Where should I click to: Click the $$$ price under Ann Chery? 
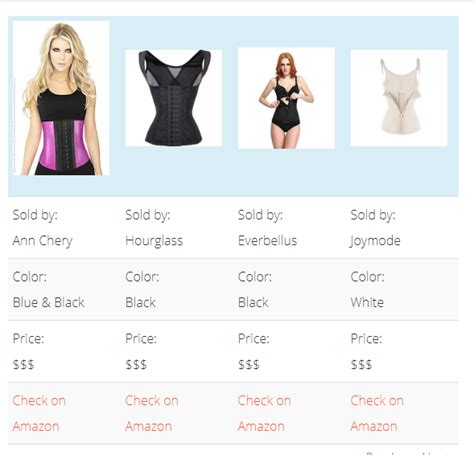(23, 364)
